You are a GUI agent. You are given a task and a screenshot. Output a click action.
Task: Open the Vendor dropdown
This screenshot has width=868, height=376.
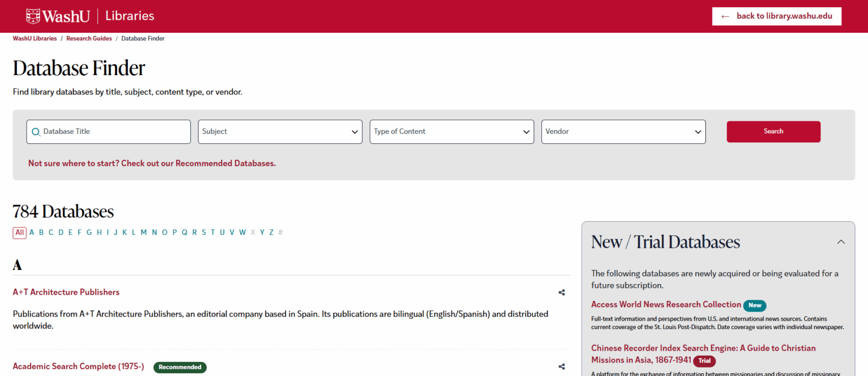click(623, 132)
